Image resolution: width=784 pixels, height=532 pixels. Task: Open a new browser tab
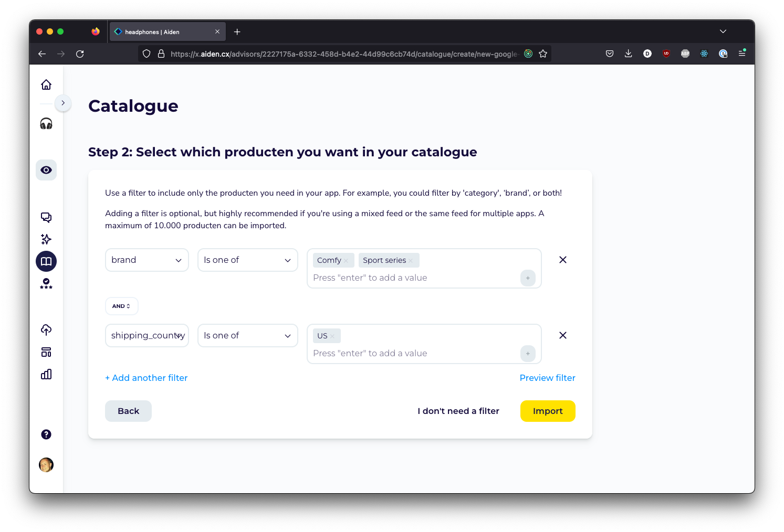click(x=237, y=32)
